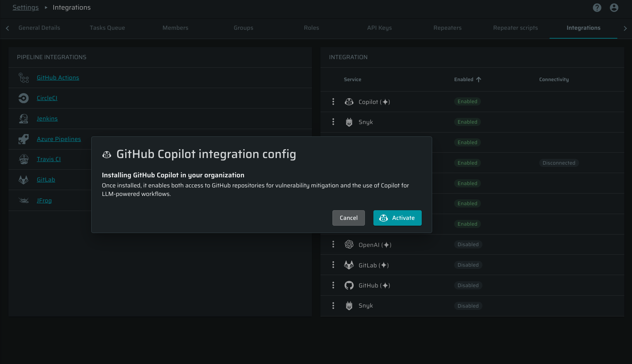Click the Service column header
Image resolution: width=632 pixels, height=364 pixels.
(353, 80)
